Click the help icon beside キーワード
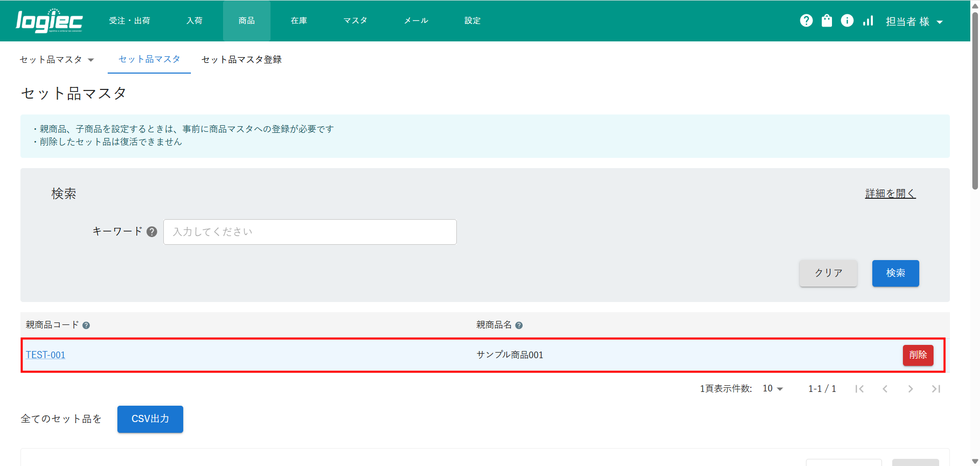Image resolution: width=980 pixels, height=466 pixels. coord(152,232)
